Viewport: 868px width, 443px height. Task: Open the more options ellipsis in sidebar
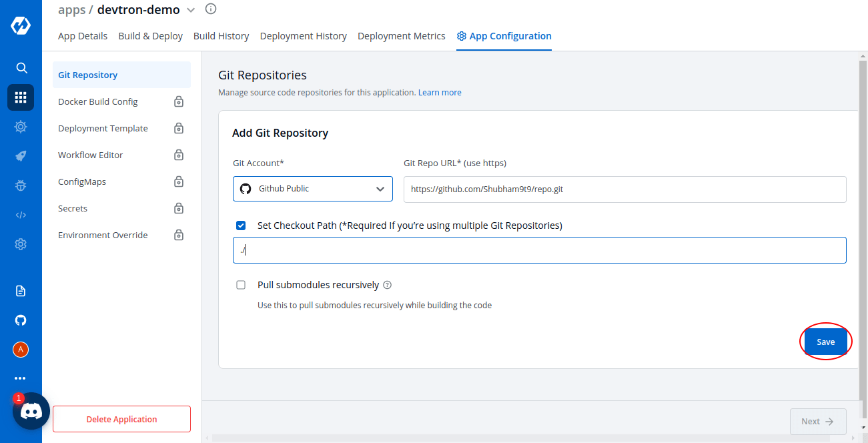point(21,378)
